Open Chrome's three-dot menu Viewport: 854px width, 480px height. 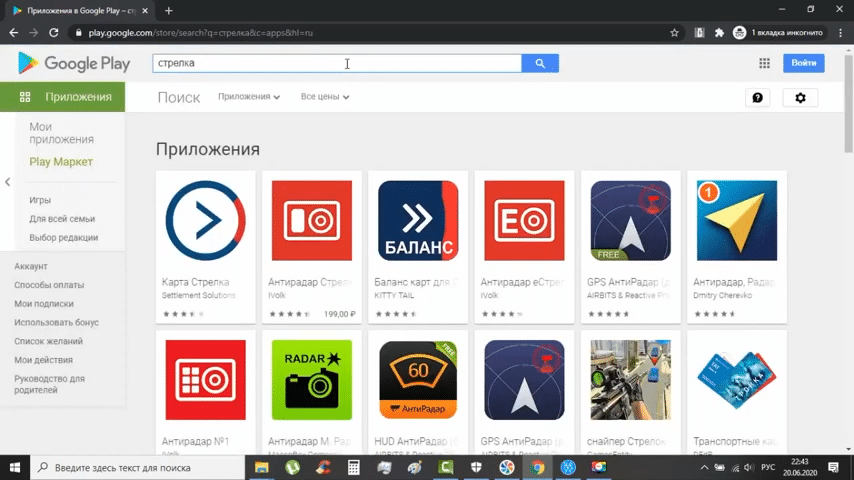click(x=840, y=33)
